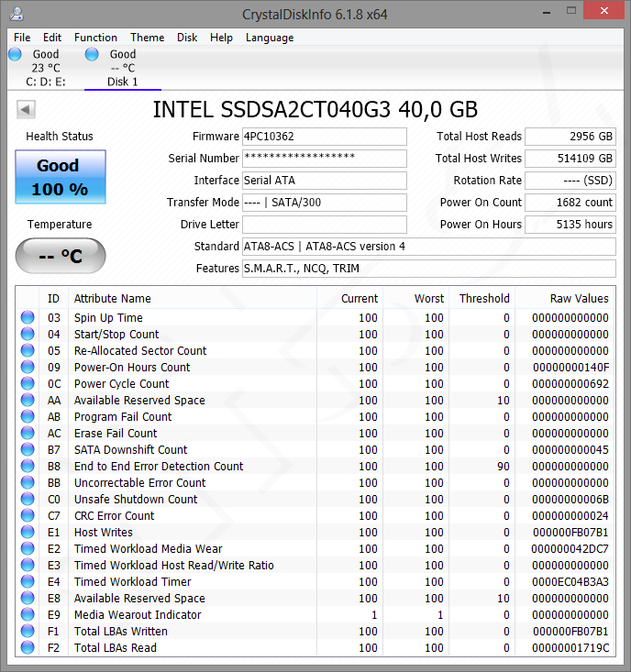Click the Interface field Serial ATA
Screen dimensions: 631x672
[325, 181]
